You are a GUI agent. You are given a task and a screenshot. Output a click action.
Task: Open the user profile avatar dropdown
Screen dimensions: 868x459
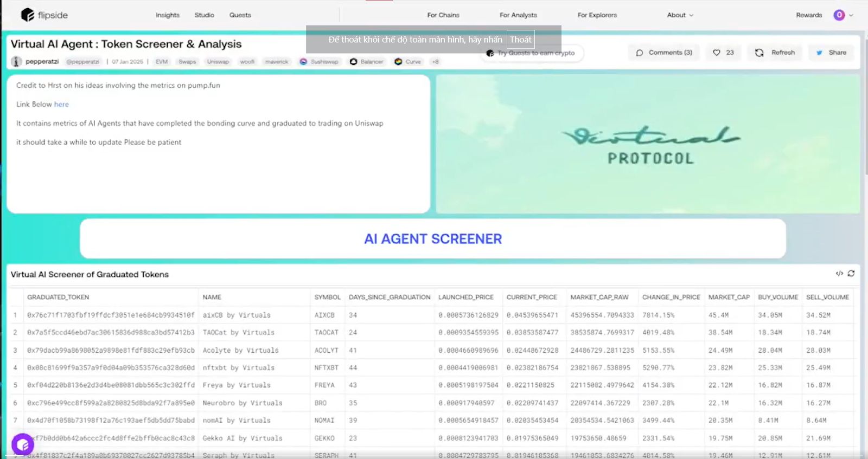click(840, 15)
